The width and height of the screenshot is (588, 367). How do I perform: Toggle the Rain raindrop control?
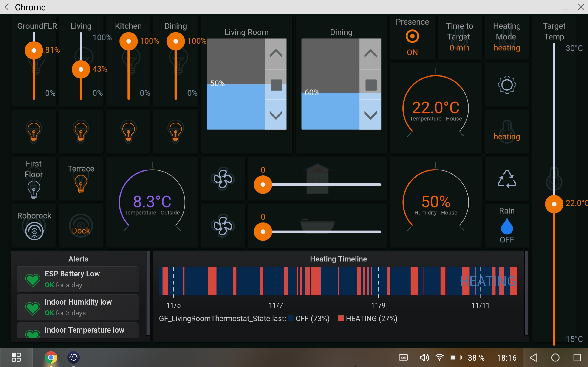click(507, 226)
